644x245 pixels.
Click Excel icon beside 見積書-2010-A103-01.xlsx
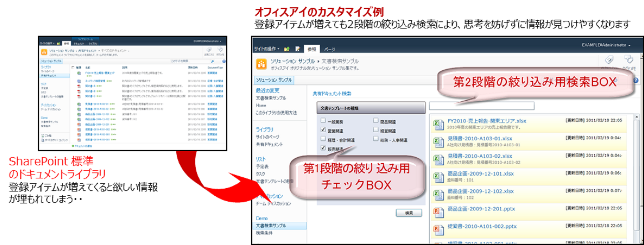tap(438, 142)
